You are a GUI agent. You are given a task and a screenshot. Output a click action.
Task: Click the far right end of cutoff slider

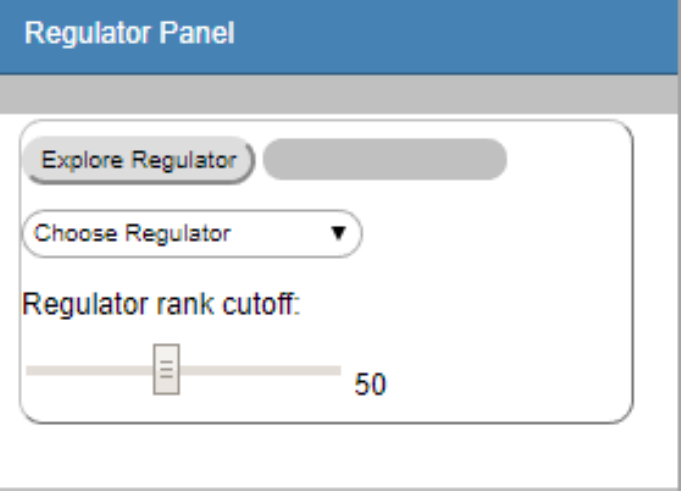click(x=337, y=370)
